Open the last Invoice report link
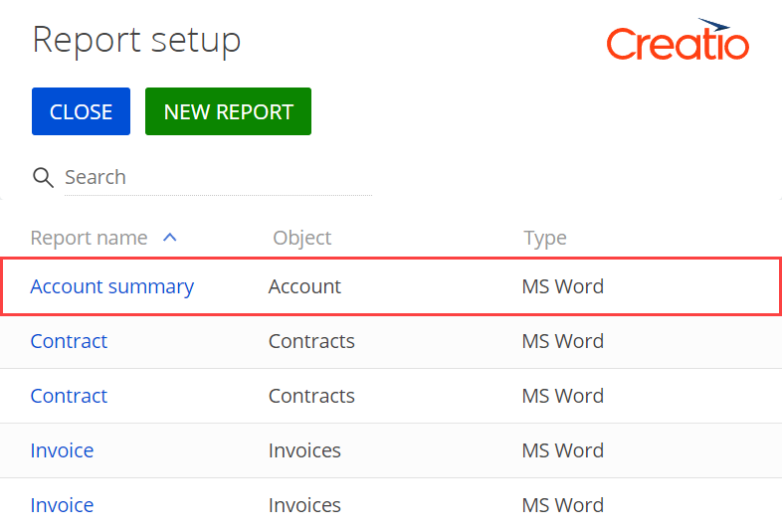 pyautogui.click(x=62, y=505)
